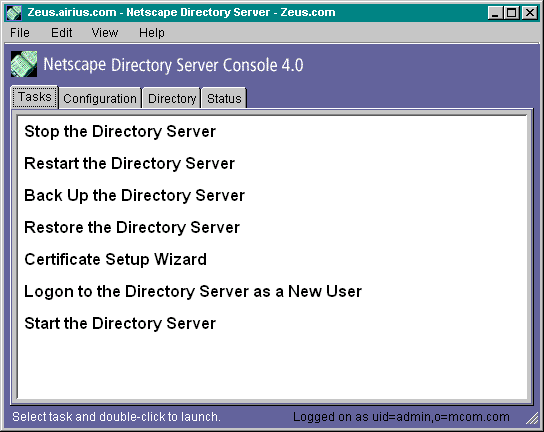Select Restart the Directory Server task
544x432 pixels.
pos(129,163)
